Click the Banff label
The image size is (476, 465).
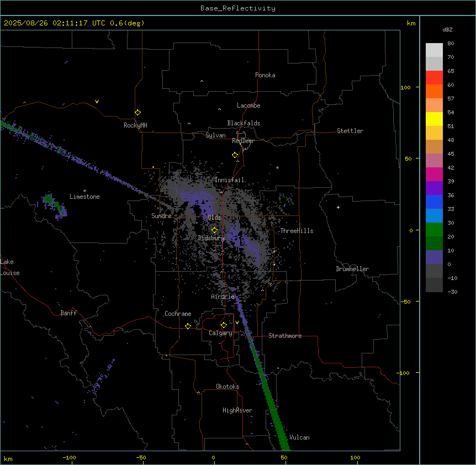[68, 313]
